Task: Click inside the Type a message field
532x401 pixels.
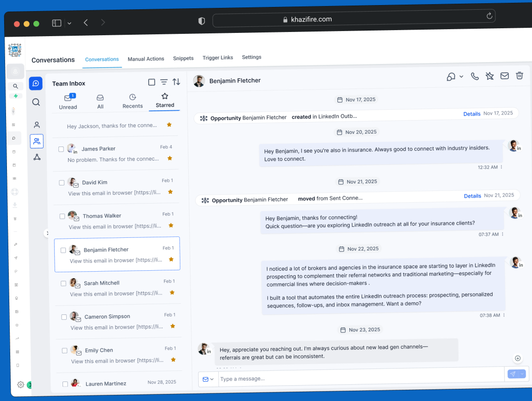Action: point(278,379)
